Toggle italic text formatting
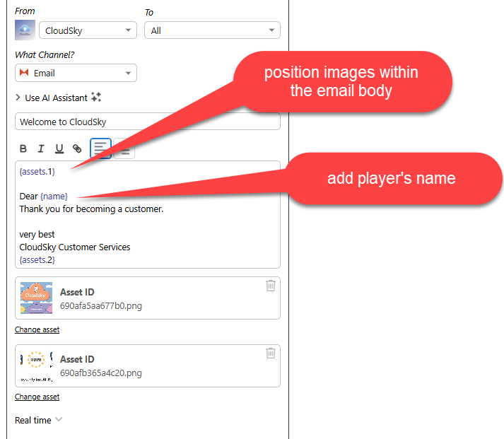The height and width of the screenshot is (439, 504). point(41,148)
